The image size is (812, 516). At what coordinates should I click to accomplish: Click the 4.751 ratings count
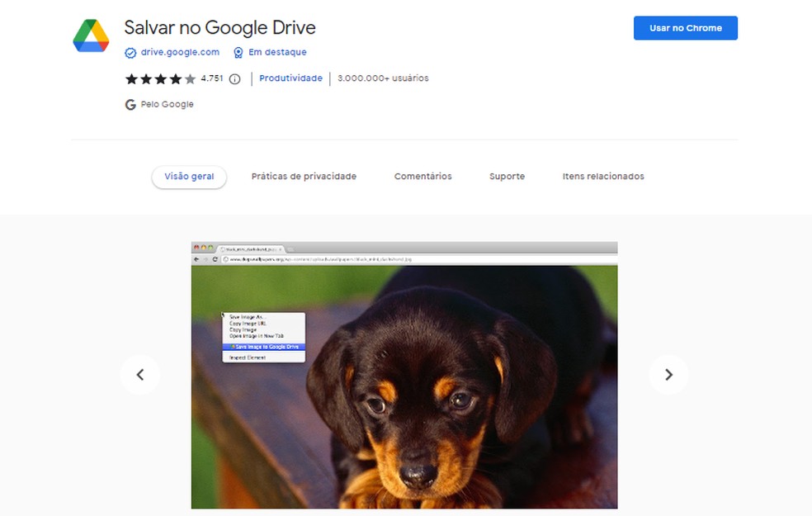click(212, 78)
